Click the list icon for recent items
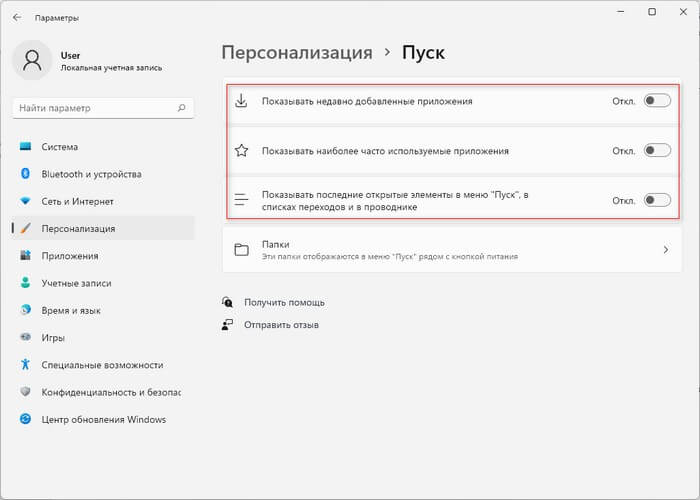The width and height of the screenshot is (700, 500). click(241, 200)
